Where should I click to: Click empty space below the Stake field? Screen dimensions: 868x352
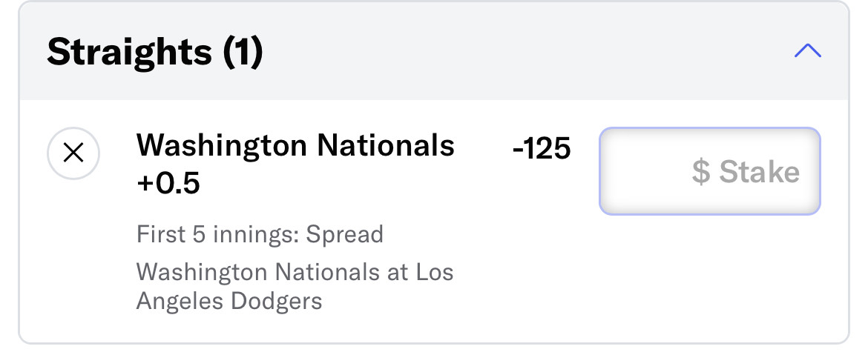(x=710, y=270)
